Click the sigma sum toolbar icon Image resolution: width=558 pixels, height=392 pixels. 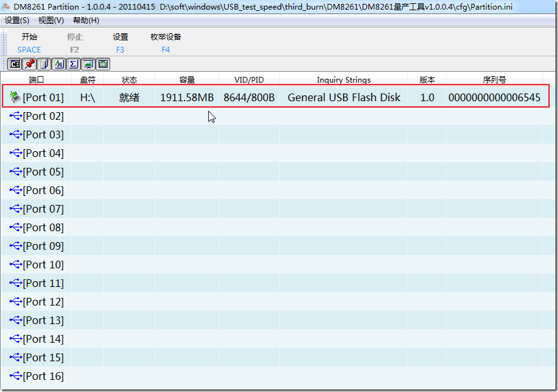pyautogui.click(x=73, y=64)
